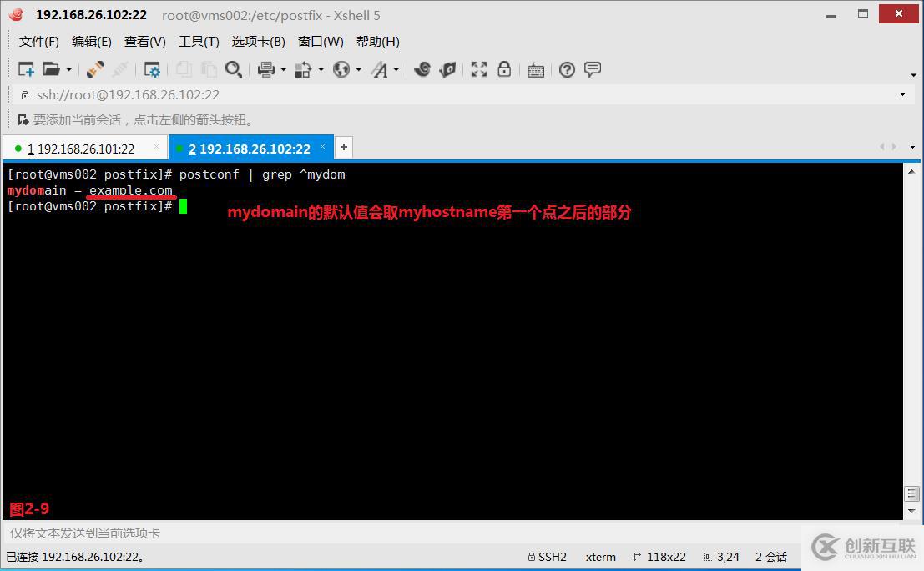
Task: Click the Font letter A icon
Action: click(380, 69)
